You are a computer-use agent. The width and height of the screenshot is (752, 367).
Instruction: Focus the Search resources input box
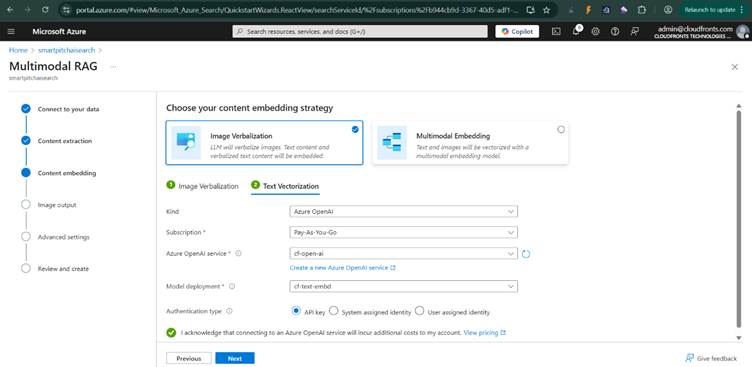tap(360, 32)
